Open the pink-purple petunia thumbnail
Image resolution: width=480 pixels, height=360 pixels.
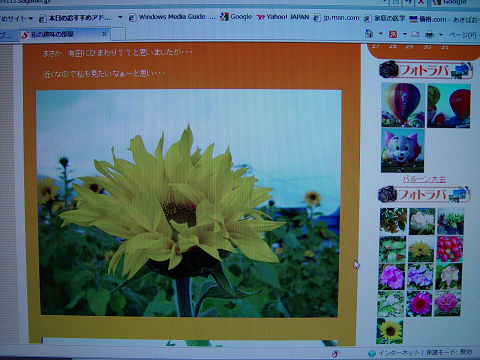(392, 277)
